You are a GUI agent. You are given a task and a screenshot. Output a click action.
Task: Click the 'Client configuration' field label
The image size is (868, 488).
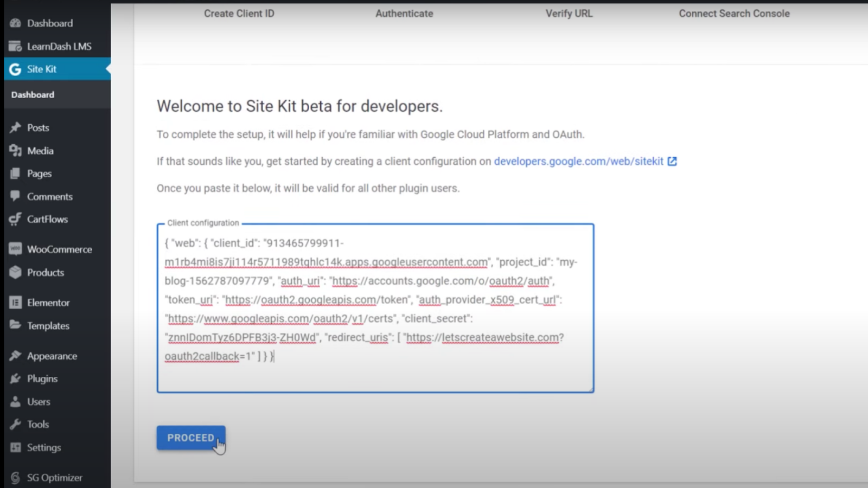coord(203,223)
